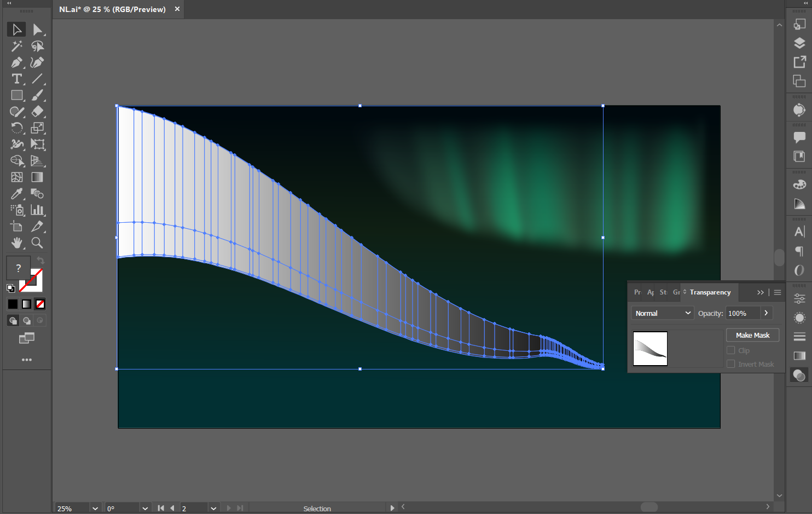The image size is (812, 514).
Task: Pick the Eyedropper tool
Action: point(16,194)
